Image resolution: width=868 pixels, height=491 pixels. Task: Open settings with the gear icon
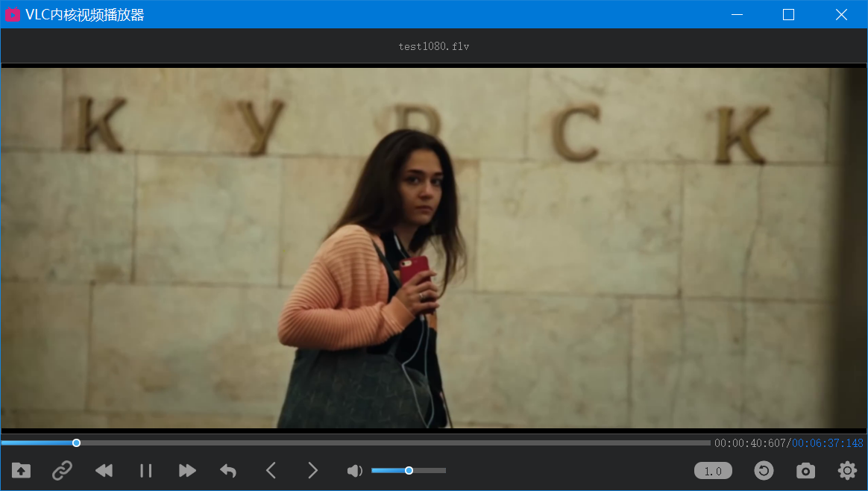[x=848, y=471]
